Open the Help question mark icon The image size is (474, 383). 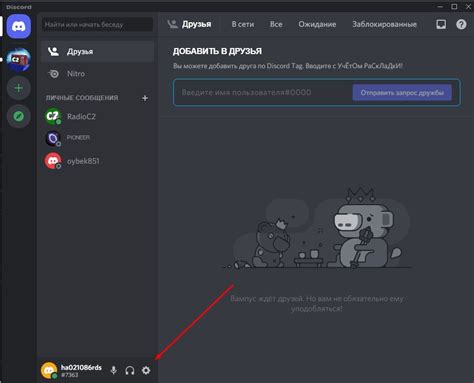[461, 24]
